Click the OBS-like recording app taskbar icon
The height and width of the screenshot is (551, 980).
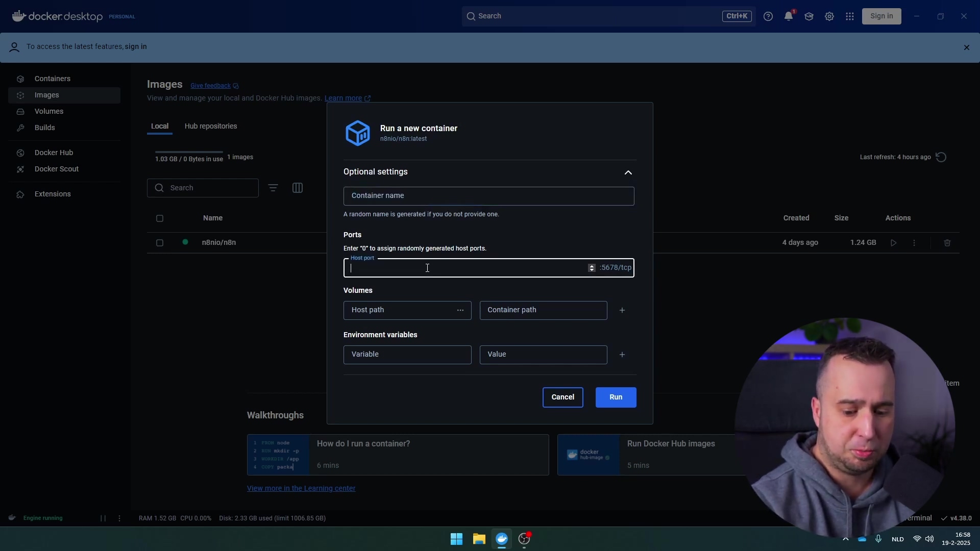[525, 539]
